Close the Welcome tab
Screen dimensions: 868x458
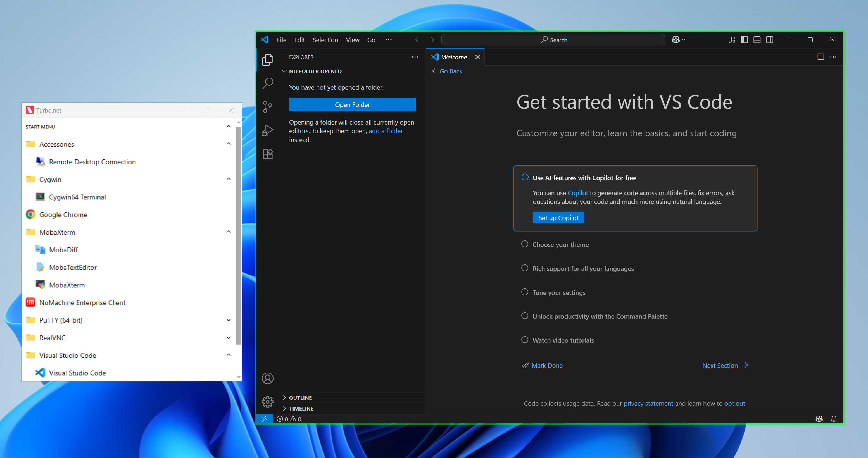pyautogui.click(x=477, y=57)
